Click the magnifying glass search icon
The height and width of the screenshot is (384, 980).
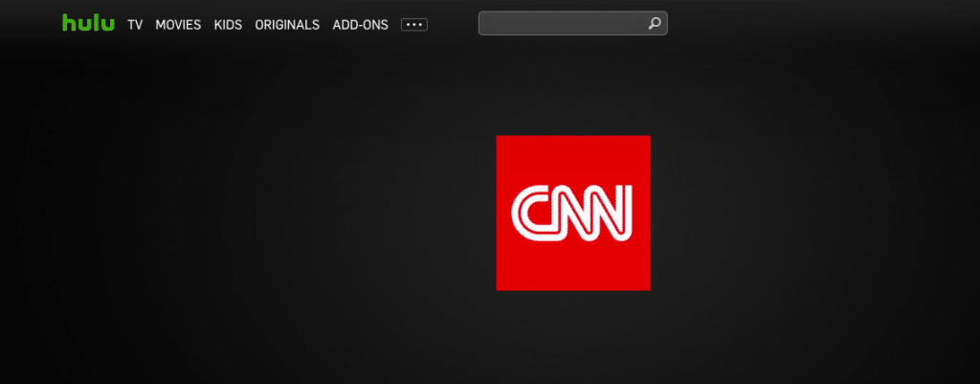click(x=655, y=24)
